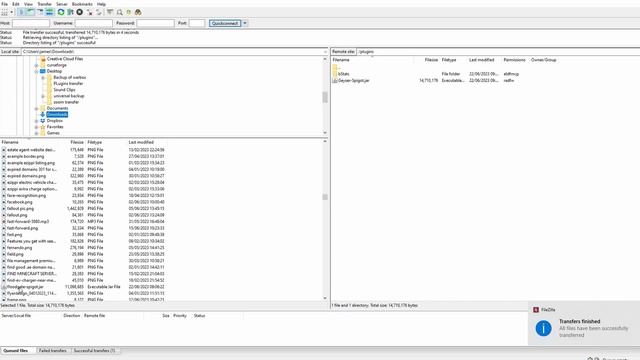The image size is (640, 360).
Task: Open the File menu
Action: coord(4,4)
